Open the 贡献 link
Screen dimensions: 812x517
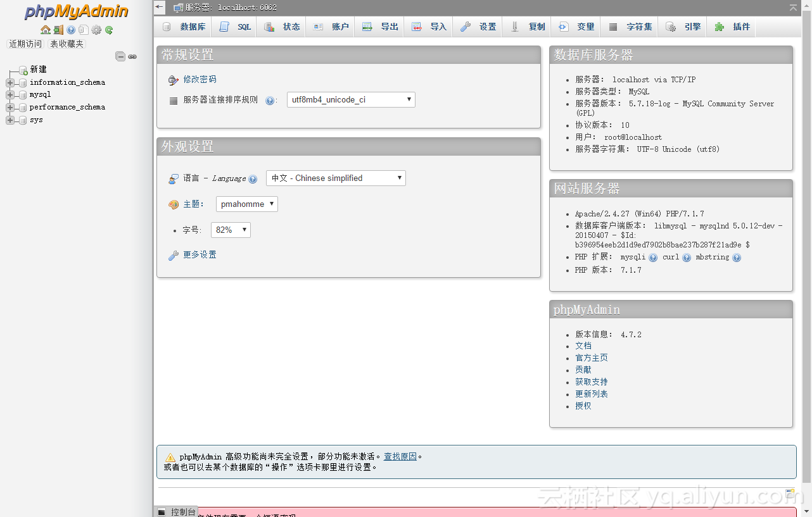coord(583,370)
